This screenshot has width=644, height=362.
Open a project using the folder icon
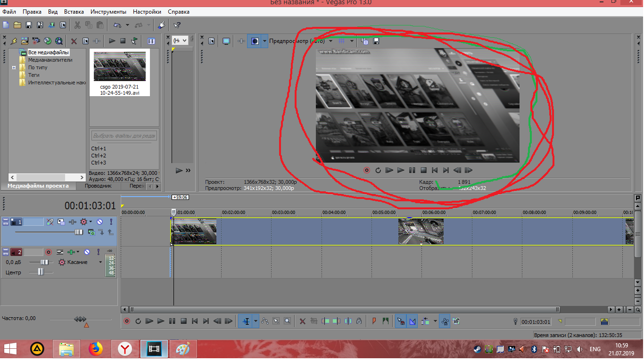click(17, 25)
